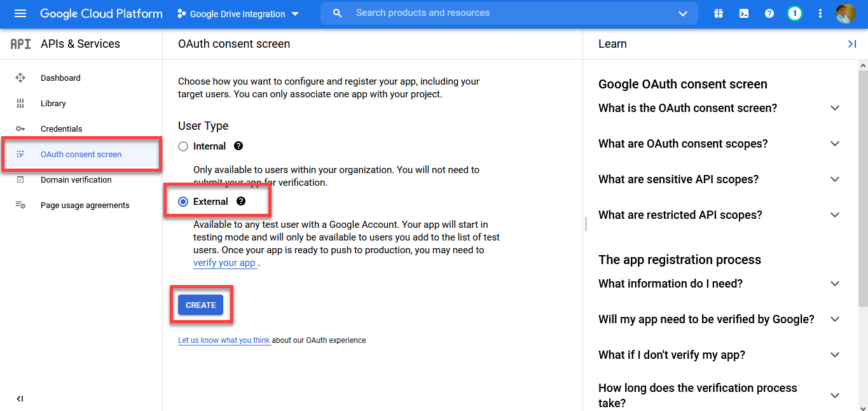Go to Credentials in sidebar
Image resolution: width=868 pixels, height=411 pixels.
[61, 129]
